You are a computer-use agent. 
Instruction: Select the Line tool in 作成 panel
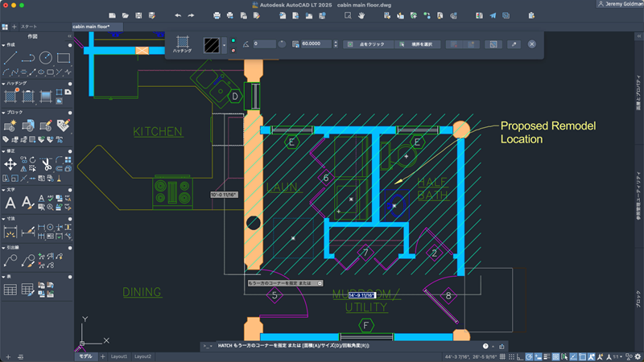10,58
